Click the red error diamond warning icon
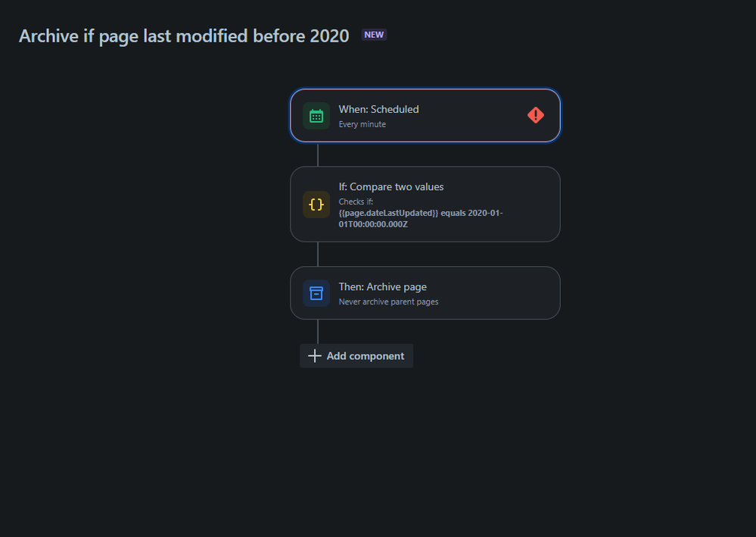Viewport: 756px width, 537px height. [536, 115]
